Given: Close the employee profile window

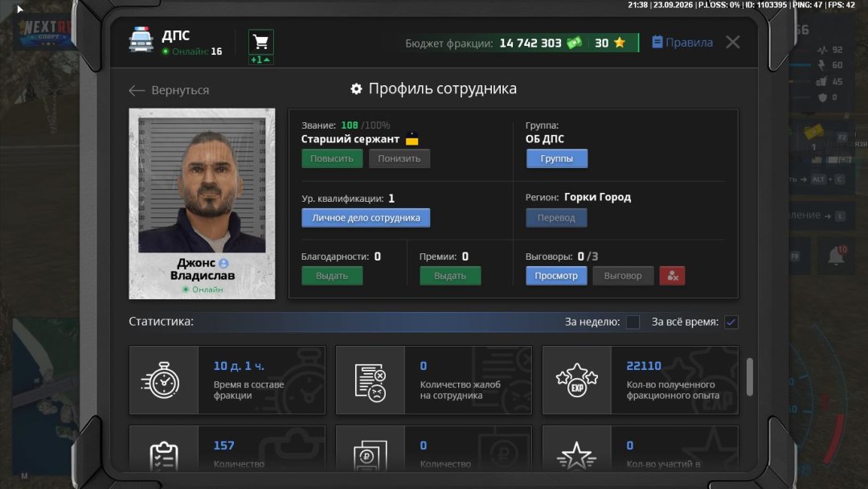Looking at the screenshot, I should 733,42.
